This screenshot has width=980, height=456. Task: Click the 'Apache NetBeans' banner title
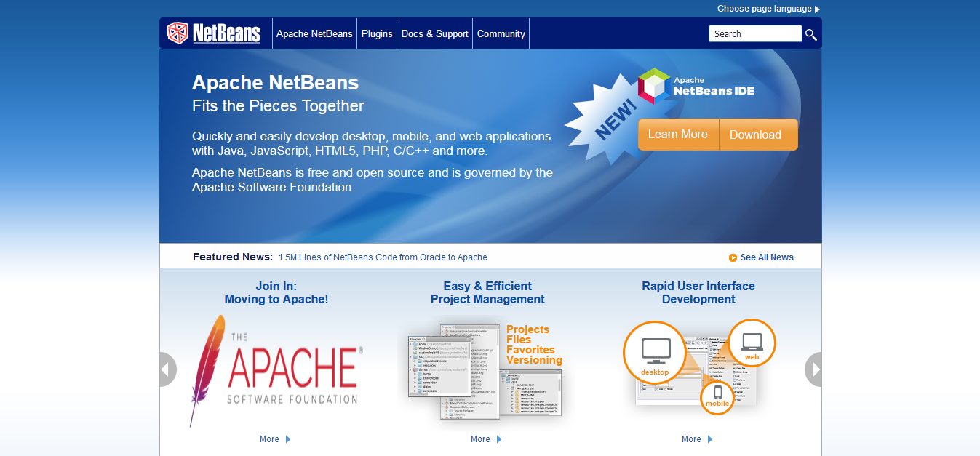[x=275, y=82]
